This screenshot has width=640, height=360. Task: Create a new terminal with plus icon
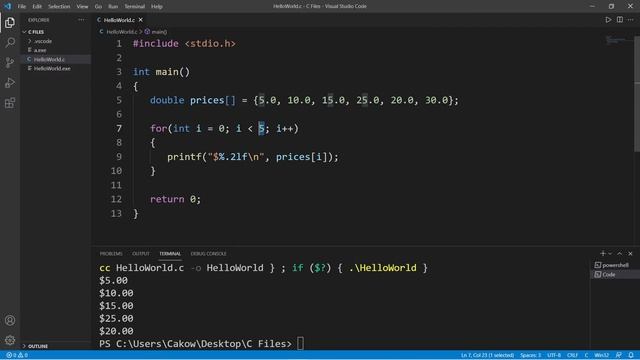602,253
